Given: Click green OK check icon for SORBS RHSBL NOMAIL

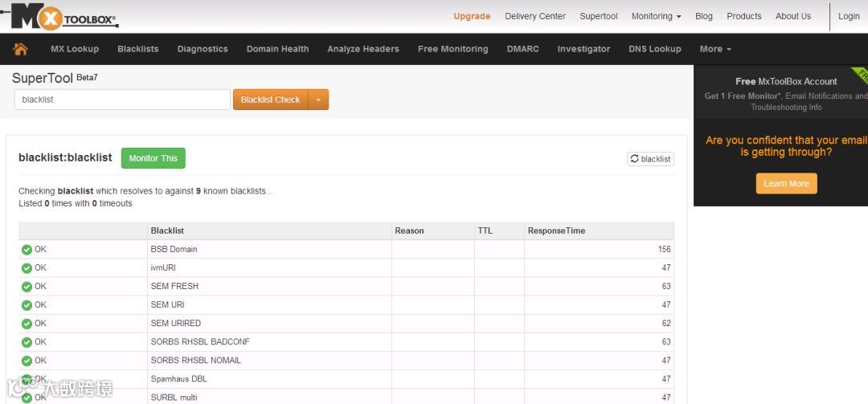Looking at the screenshot, I should tap(27, 361).
